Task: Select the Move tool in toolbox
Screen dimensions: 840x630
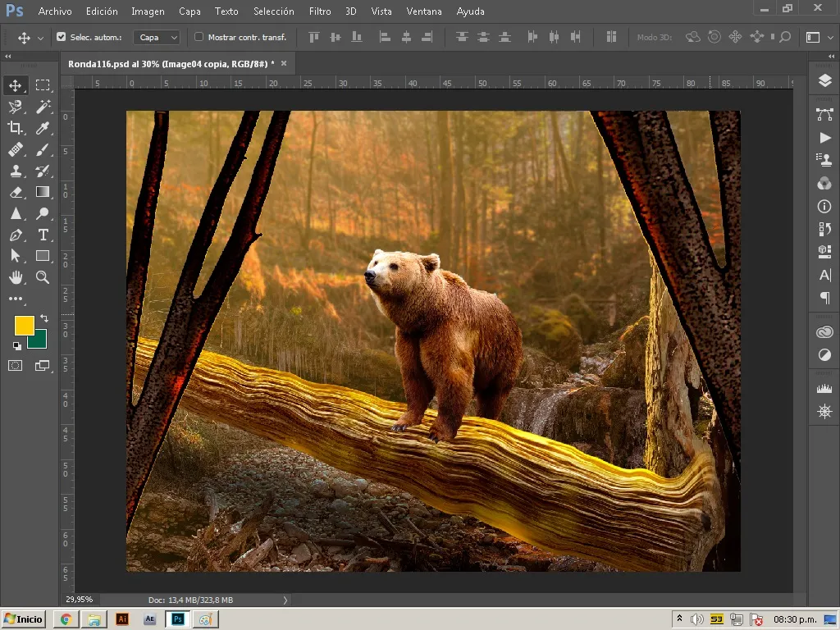Action: coord(15,85)
